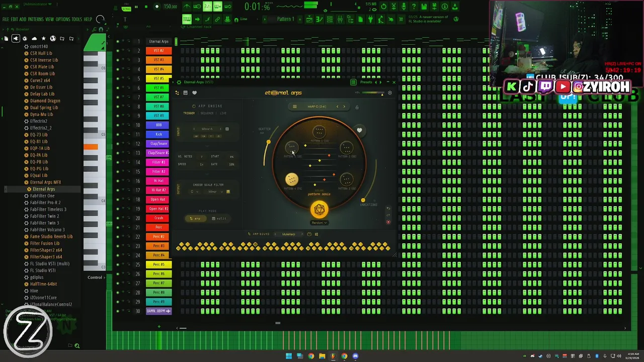Open Discord from the taskbar
Screen dimensions: 644x362
pos(355,356)
